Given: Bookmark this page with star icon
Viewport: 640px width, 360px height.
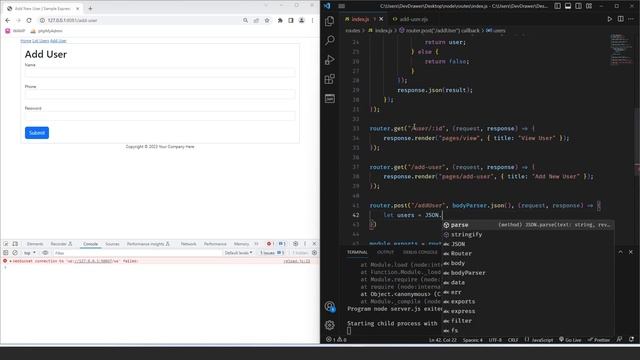Looking at the screenshot, I should point(267,20).
